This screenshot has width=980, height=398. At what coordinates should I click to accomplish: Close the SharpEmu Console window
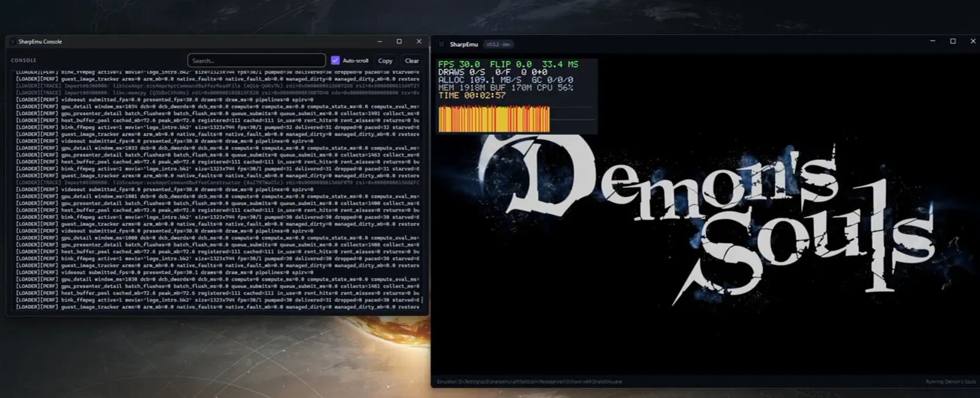tap(419, 42)
